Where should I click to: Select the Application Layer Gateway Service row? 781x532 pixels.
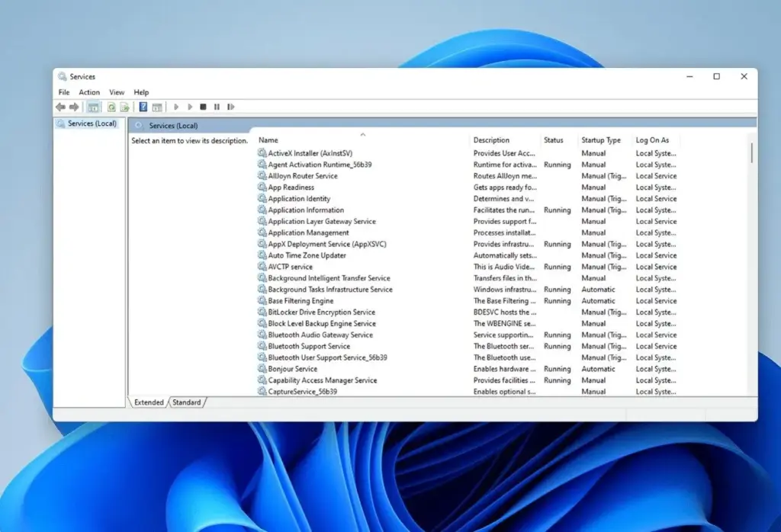click(x=322, y=222)
